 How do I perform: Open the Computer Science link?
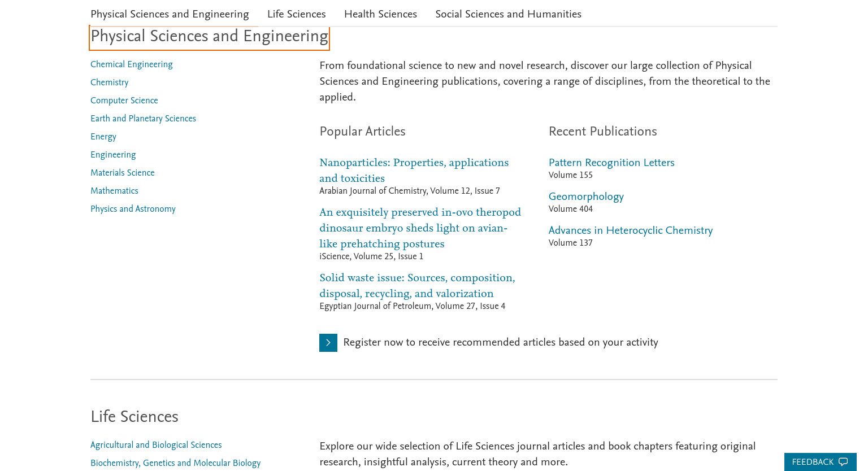coord(124,101)
